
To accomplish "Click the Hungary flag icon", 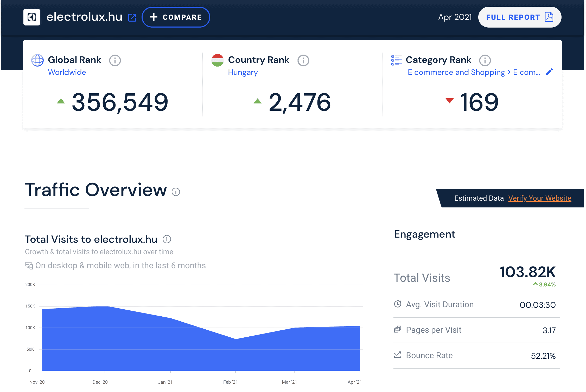I will coord(218,60).
